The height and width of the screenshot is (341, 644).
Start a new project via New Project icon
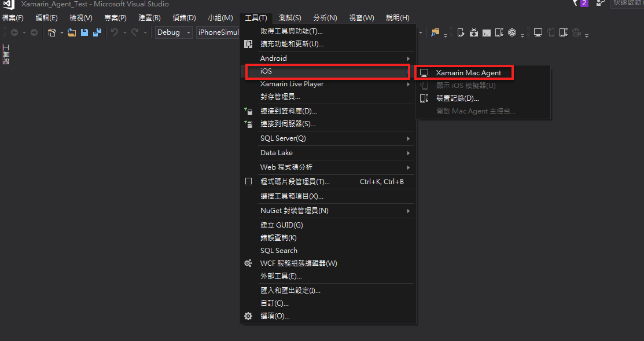(x=52, y=32)
